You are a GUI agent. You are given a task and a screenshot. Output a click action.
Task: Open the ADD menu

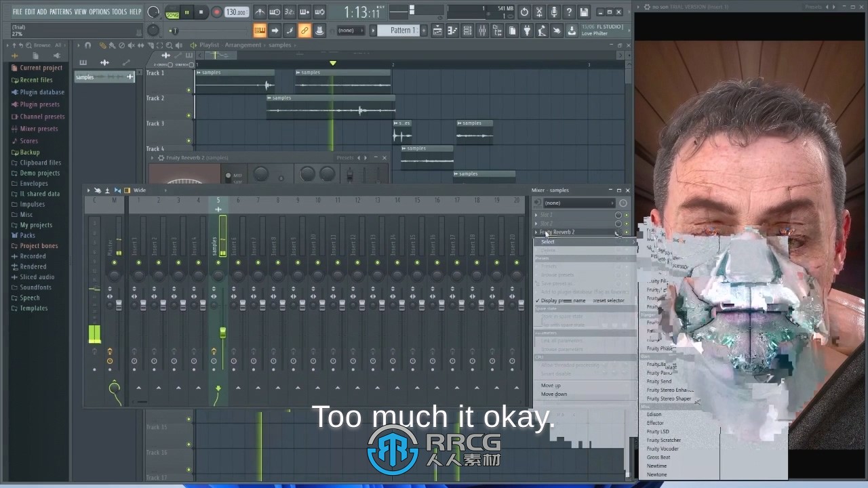pos(43,12)
